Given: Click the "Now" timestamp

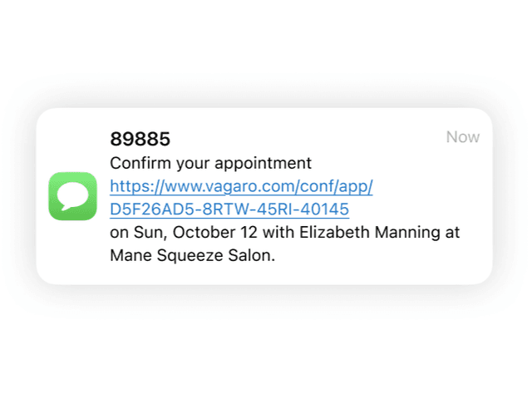Looking at the screenshot, I should click(x=463, y=137).
